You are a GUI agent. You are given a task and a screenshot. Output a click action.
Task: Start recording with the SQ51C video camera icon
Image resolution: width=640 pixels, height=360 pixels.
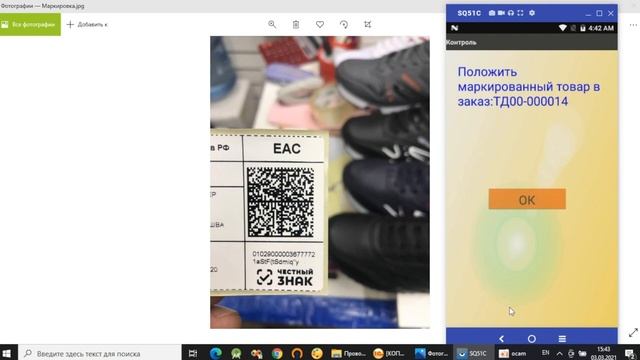point(501,13)
